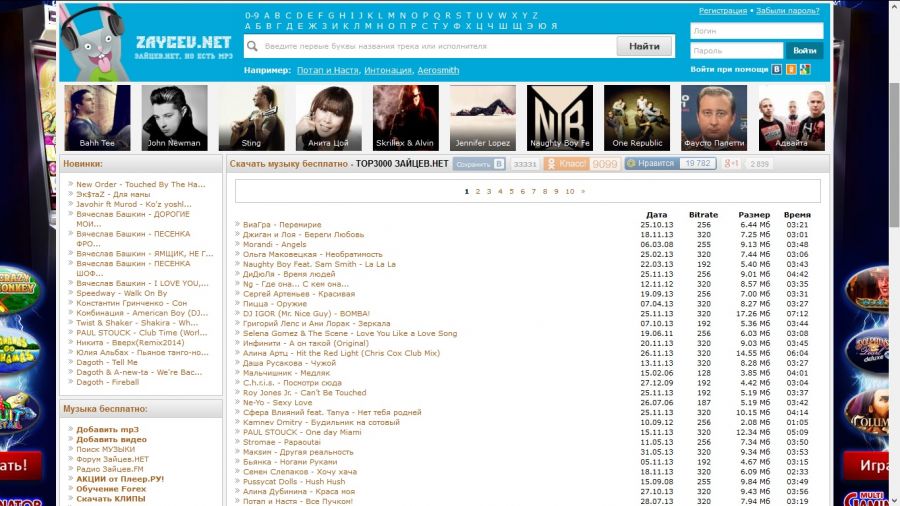Open the 'Забыли пароль?' link
900x506 pixels.
(790, 10)
